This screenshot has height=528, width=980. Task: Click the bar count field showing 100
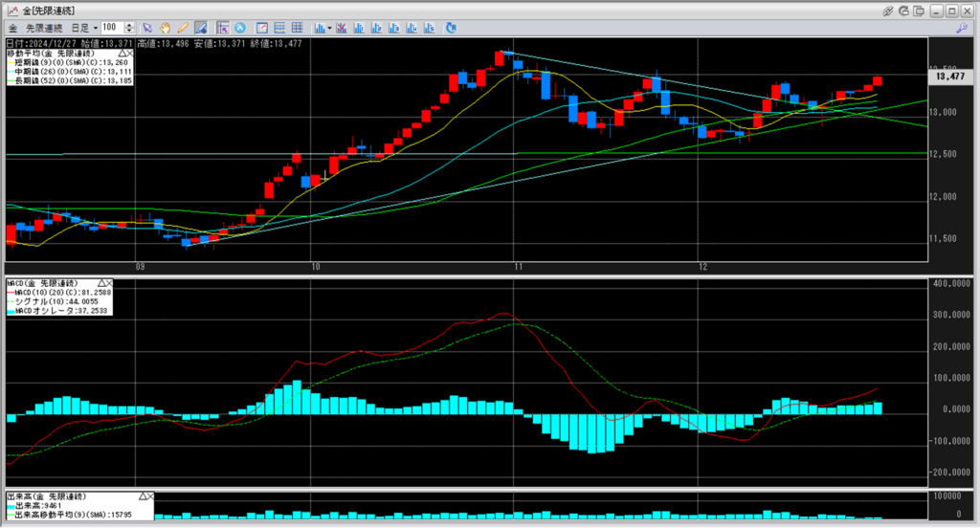coord(110,28)
